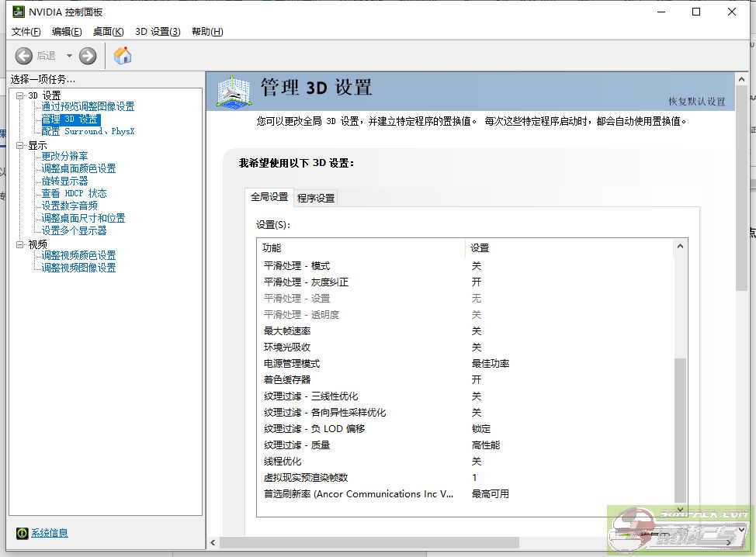Collapse the 视频 tree branch
Viewport: 756px width, 557px height.
20,244
